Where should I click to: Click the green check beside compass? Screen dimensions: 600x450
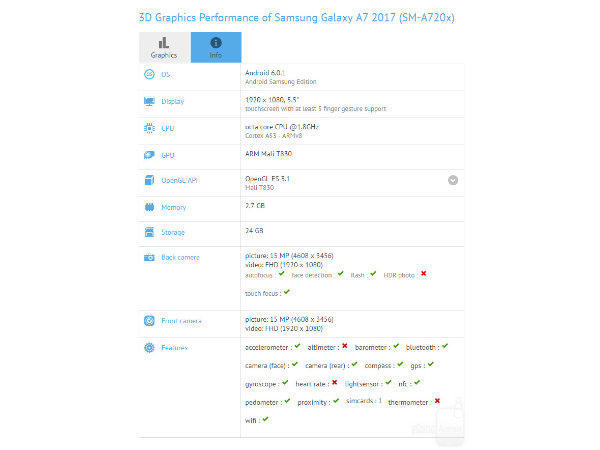click(x=400, y=364)
